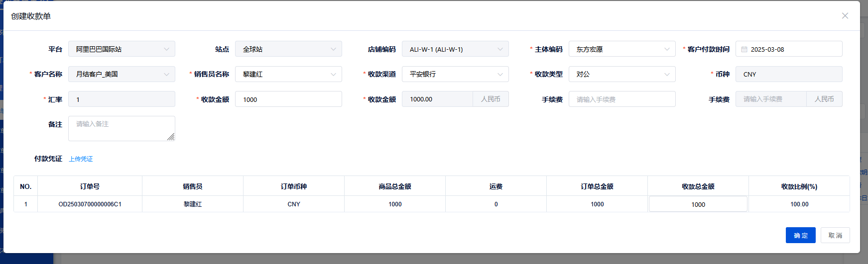This screenshot has height=264, width=868.
Task: Expand the 站点 全球站 dropdown
Action: tap(288, 49)
